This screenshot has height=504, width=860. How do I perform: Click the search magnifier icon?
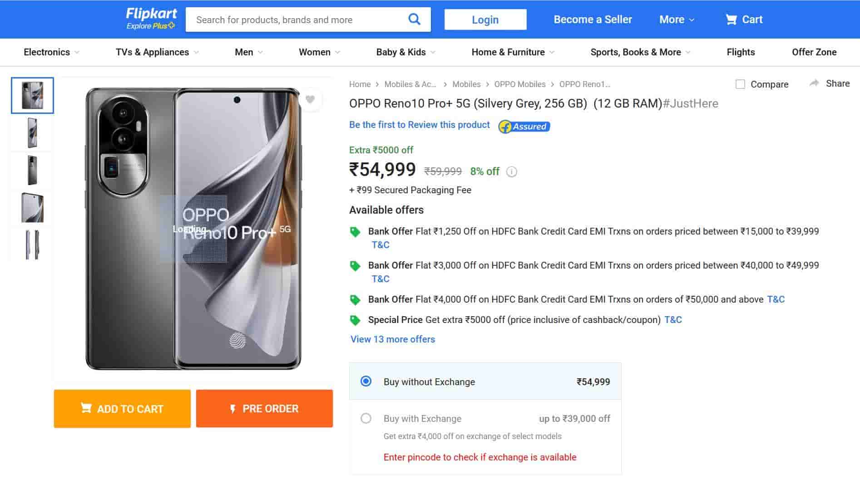[x=414, y=19]
